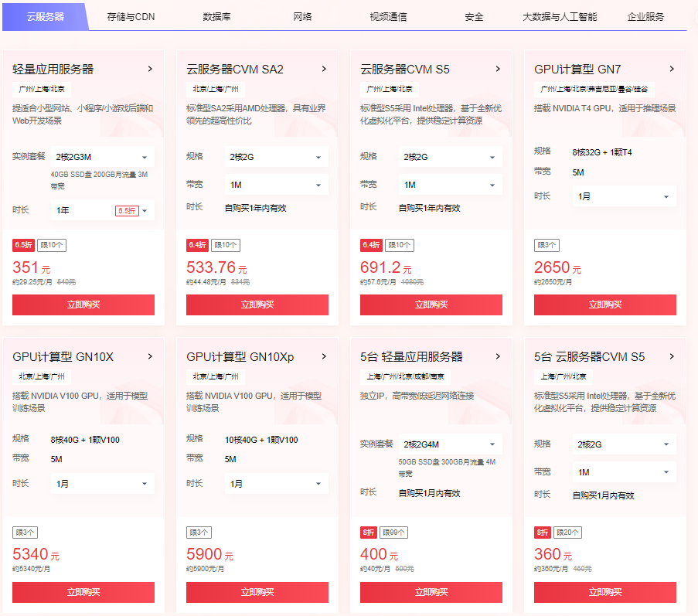Expand 规格 2核2G dropdown in 云服务器CVM S5
This screenshot has height=616, width=698.
[451, 157]
